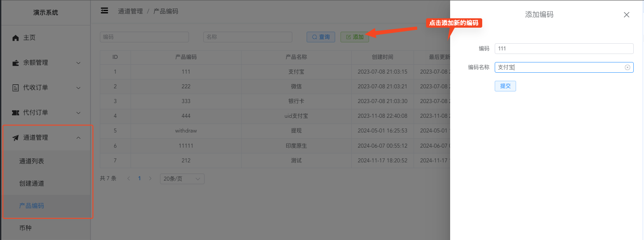The height and width of the screenshot is (240, 644).
Task: Click the 产品名称 column header
Action: click(x=296, y=57)
